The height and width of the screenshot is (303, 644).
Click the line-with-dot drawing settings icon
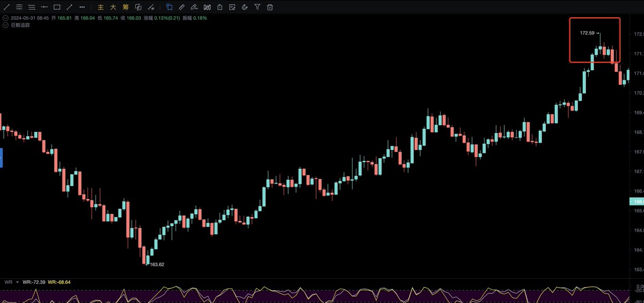point(151,8)
